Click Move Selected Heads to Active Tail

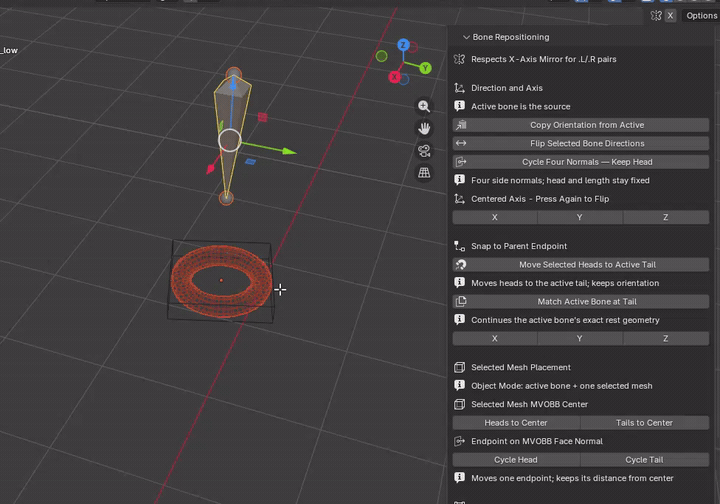(x=580, y=264)
